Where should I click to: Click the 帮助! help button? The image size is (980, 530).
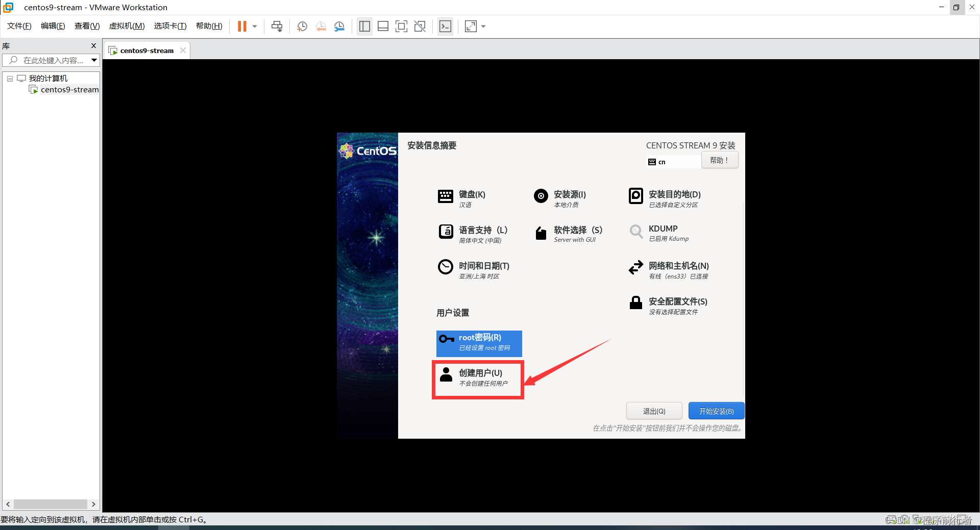719,160
